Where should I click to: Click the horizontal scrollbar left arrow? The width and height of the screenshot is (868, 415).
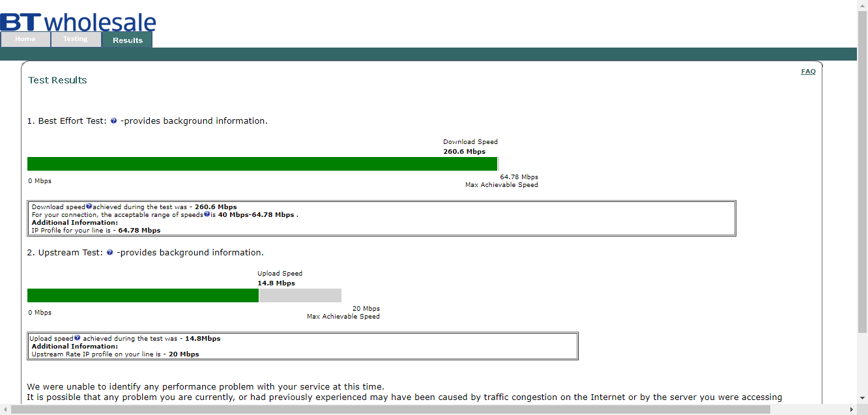(x=5, y=409)
